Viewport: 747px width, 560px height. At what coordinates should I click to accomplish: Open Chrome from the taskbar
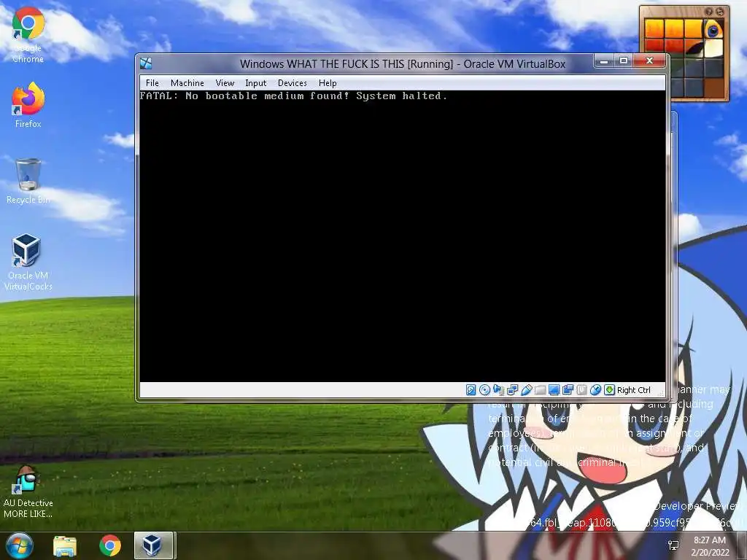coord(110,545)
